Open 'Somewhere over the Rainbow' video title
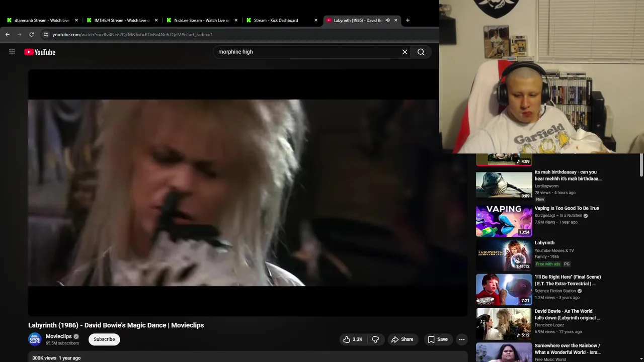The image size is (644, 362). click(x=568, y=349)
